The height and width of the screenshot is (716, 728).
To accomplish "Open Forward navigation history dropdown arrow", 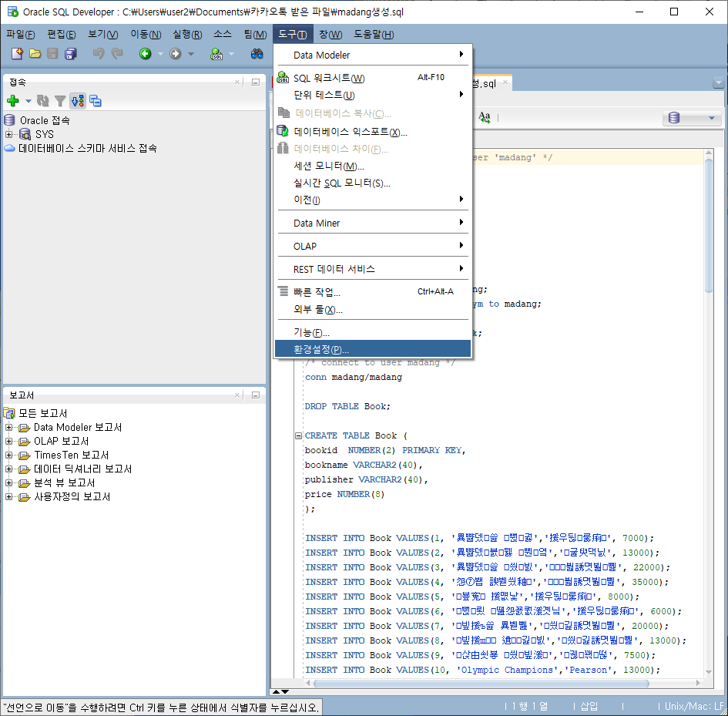I will coord(191,54).
